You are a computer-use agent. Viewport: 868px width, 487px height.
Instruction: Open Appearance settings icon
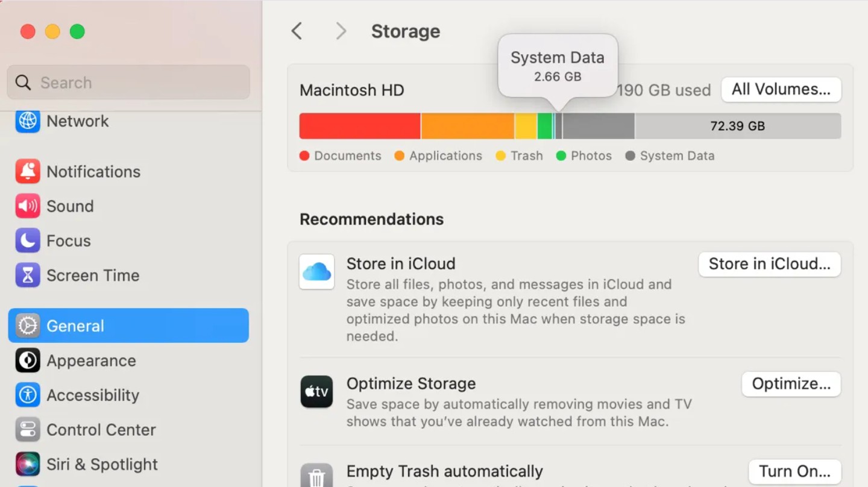point(27,360)
